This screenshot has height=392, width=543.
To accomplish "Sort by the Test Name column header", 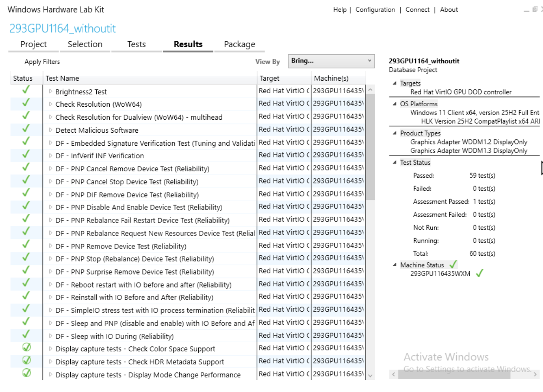I will pyautogui.click(x=62, y=78).
